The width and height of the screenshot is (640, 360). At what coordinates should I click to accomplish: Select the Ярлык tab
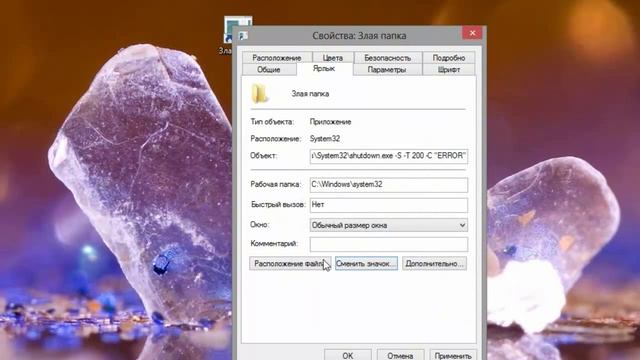tap(324, 69)
